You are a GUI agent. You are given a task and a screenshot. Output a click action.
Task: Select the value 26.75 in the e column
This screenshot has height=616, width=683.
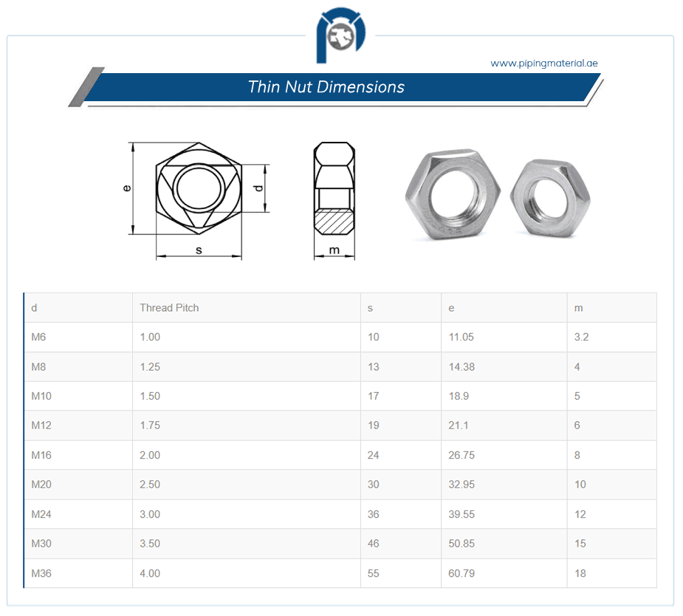coord(461,455)
